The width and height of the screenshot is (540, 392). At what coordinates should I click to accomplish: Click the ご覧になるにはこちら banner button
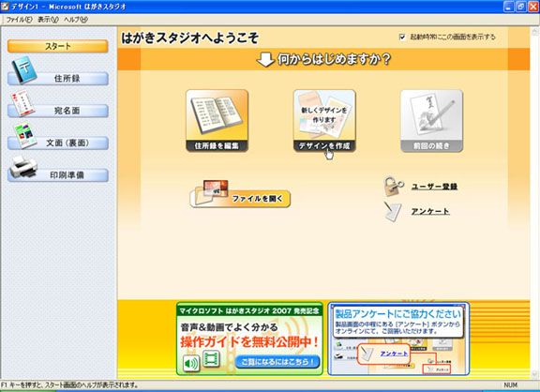277,362
